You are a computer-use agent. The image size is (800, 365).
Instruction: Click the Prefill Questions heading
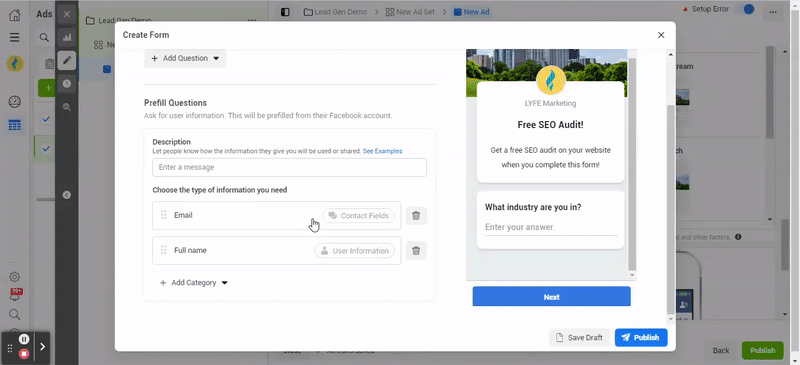pos(176,103)
